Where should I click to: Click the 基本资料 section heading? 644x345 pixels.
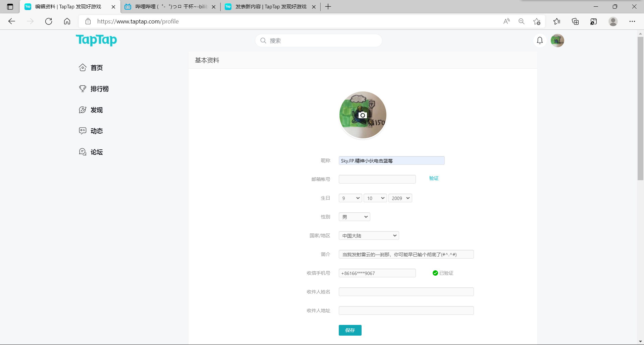click(207, 60)
